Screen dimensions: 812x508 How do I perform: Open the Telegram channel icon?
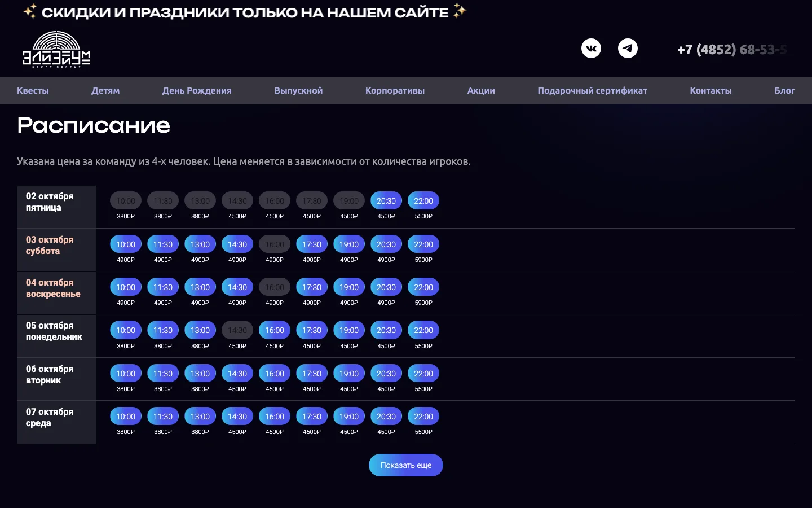628,49
